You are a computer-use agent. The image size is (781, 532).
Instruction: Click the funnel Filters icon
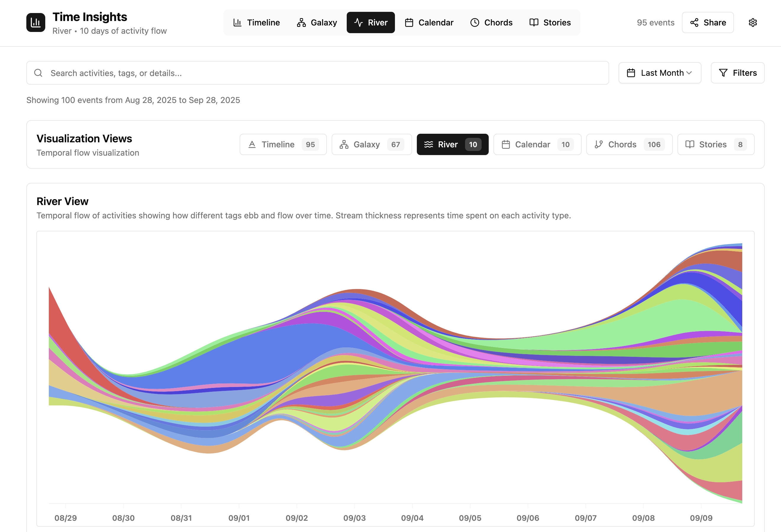point(723,73)
